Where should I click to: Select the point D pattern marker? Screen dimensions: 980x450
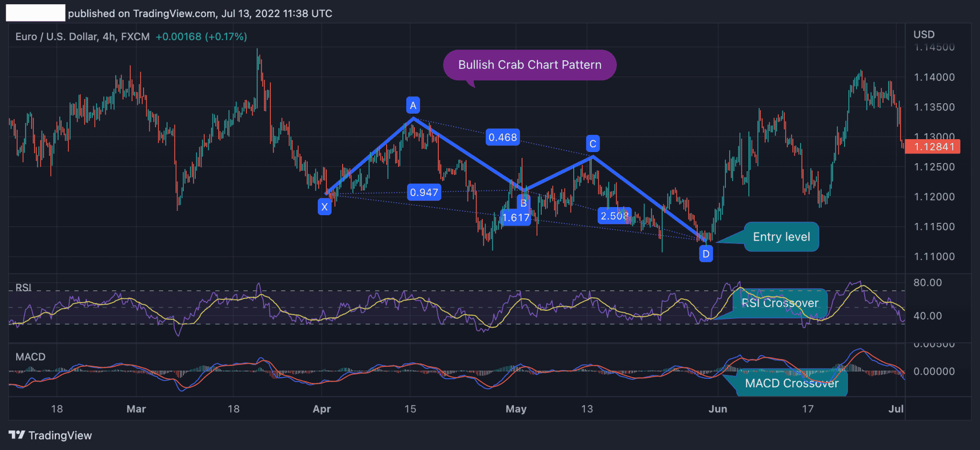pyautogui.click(x=706, y=254)
